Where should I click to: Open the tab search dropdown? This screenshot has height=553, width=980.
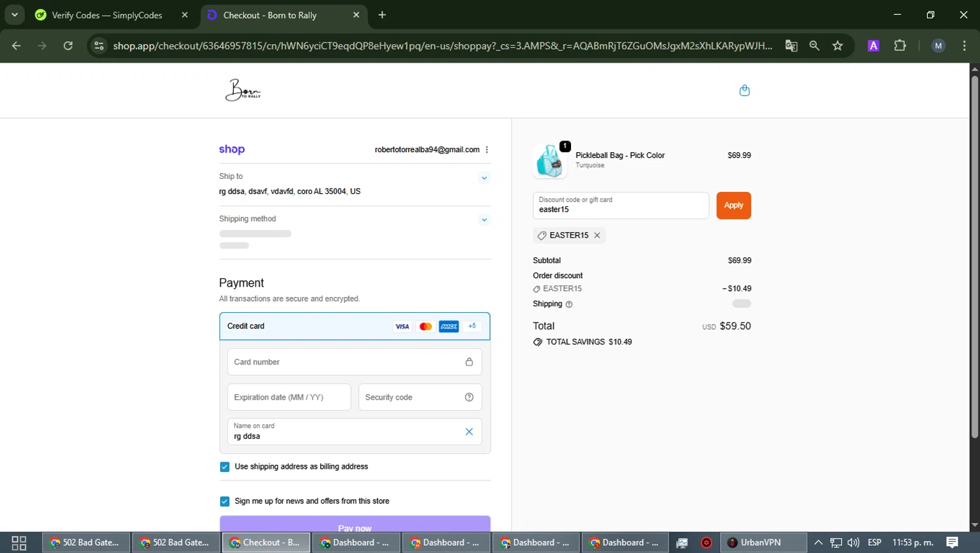pos(14,14)
